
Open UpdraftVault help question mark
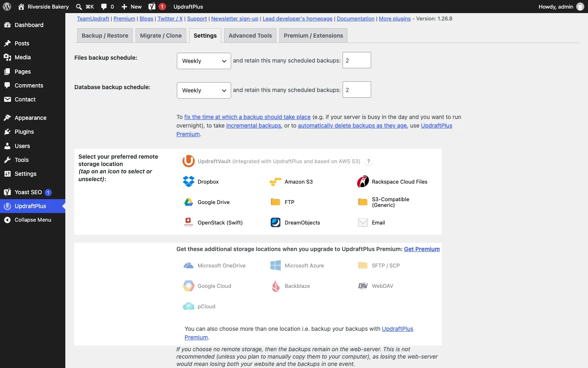[x=369, y=162]
